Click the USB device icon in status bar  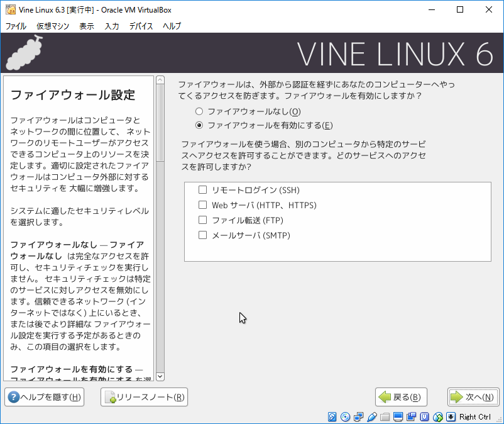pyautogui.click(x=371, y=417)
